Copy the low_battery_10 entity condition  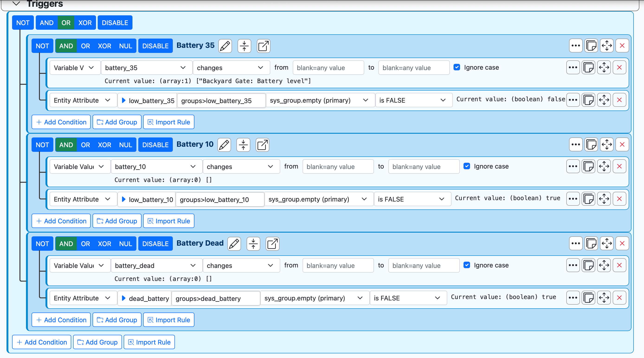click(x=588, y=199)
